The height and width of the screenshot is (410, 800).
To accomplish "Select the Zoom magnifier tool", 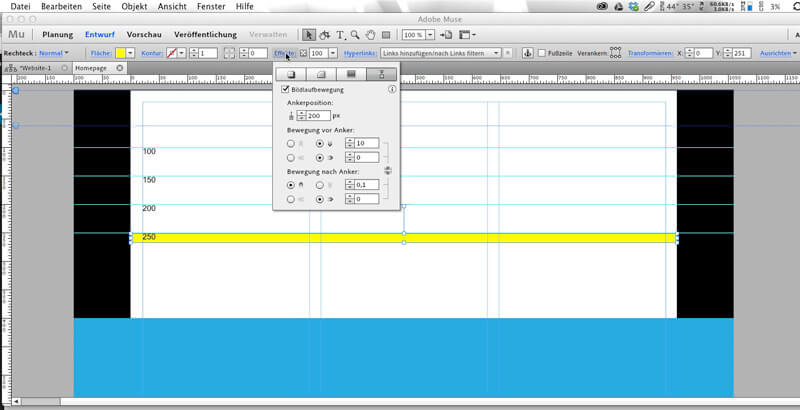I will (x=355, y=35).
